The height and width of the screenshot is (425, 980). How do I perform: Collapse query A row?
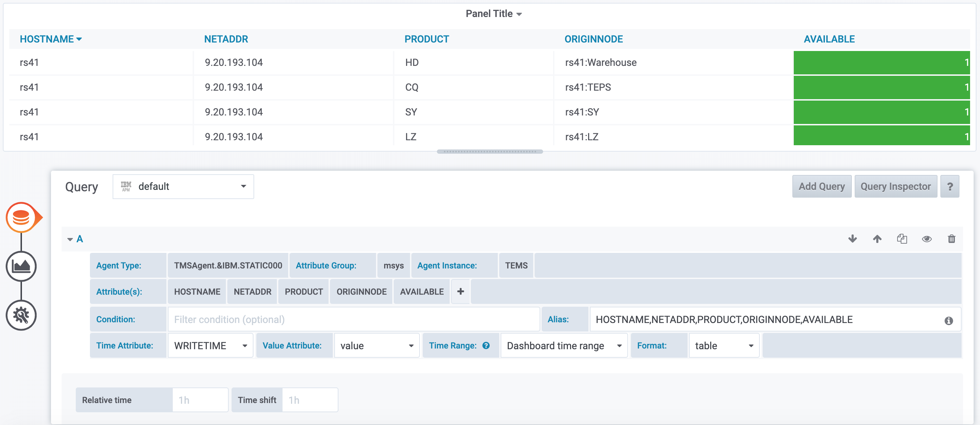click(x=70, y=239)
